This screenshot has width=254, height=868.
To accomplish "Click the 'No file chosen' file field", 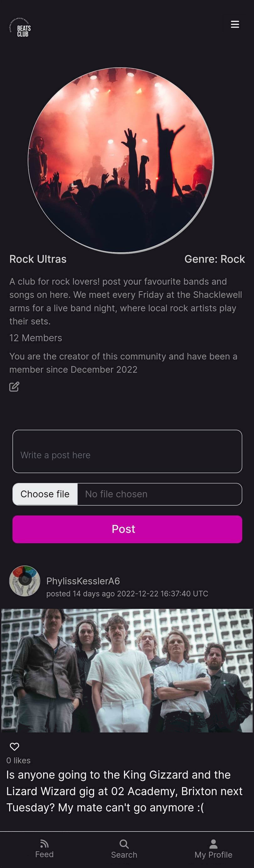I will (x=160, y=494).
